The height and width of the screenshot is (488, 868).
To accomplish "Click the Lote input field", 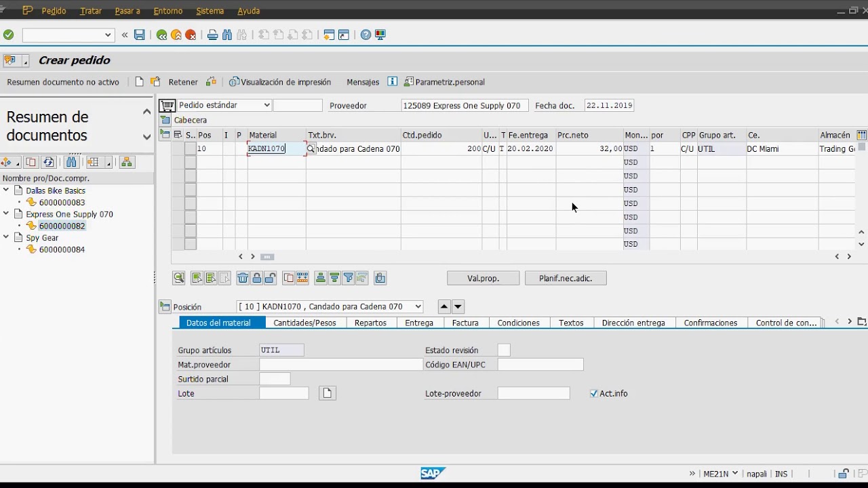I will click(x=284, y=393).
